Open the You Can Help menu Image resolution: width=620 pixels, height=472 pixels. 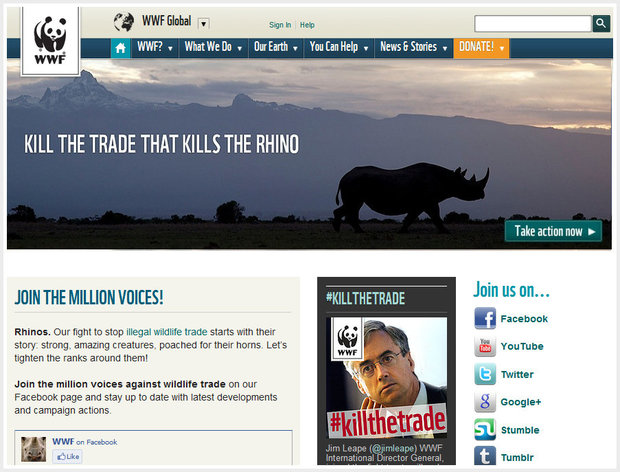pos(339,48)
